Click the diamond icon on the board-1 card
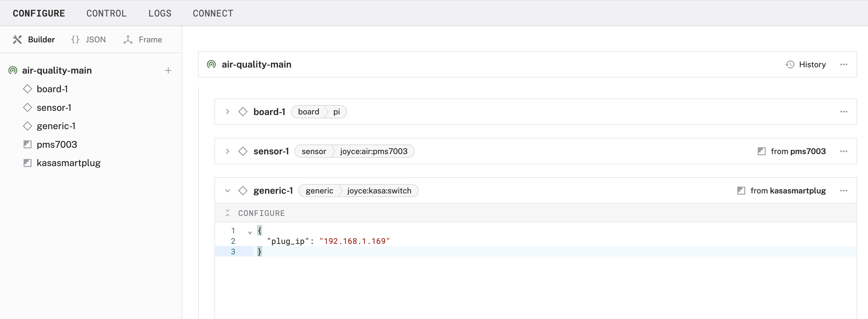The width and height of the screenshot is (868, 319). [243, 112]
